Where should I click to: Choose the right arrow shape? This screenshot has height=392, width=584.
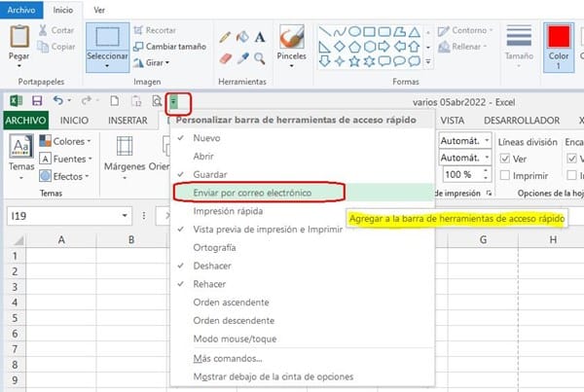click(x=384, y=47)
